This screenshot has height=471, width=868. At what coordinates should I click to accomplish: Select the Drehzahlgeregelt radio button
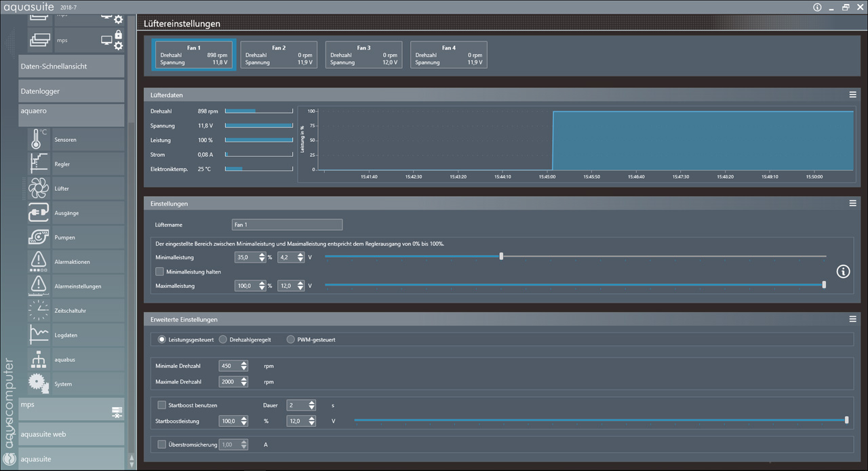click(x=223, y=339)
